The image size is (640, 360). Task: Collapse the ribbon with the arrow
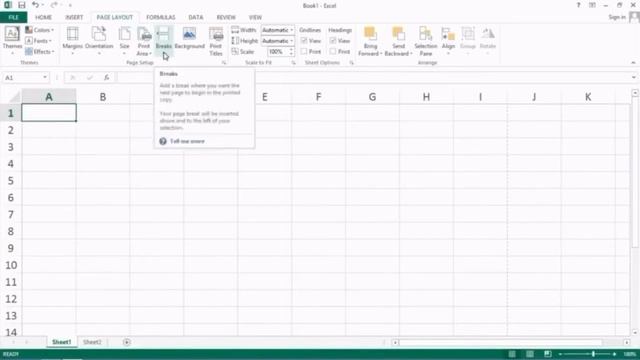click(x=633, y=62)
